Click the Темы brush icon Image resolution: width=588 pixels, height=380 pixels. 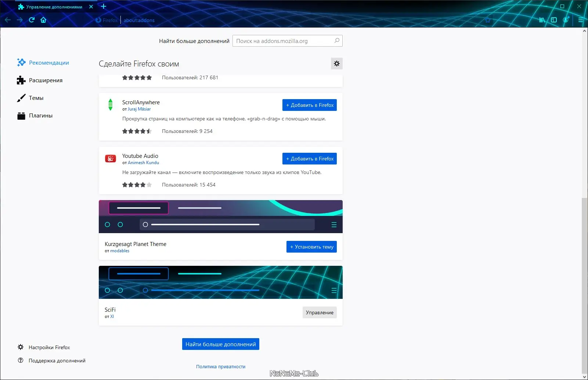(21, 98)
